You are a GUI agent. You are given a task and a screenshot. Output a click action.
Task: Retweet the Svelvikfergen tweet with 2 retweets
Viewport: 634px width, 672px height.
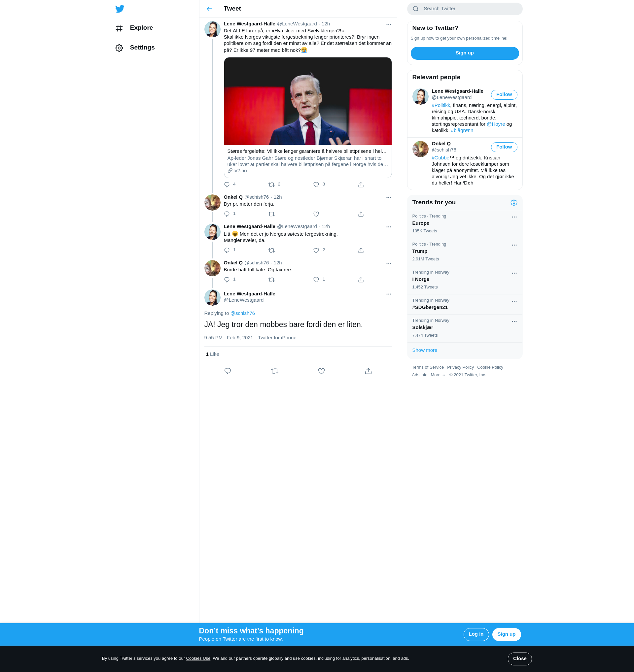pyautogui.click(x=271, y=185)
